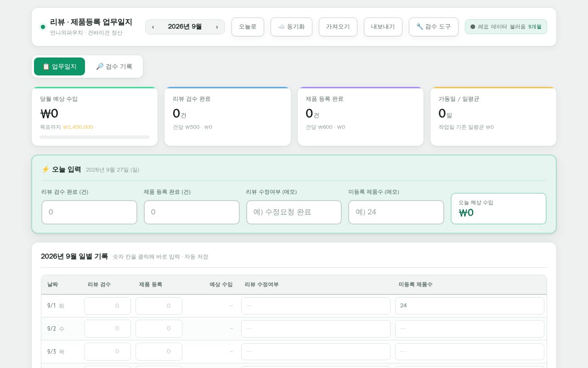Click the app title 리뷰 · 제품등록 업무일지
The height and width of the screenshot is (368, 588).
(x=91, y=22)
